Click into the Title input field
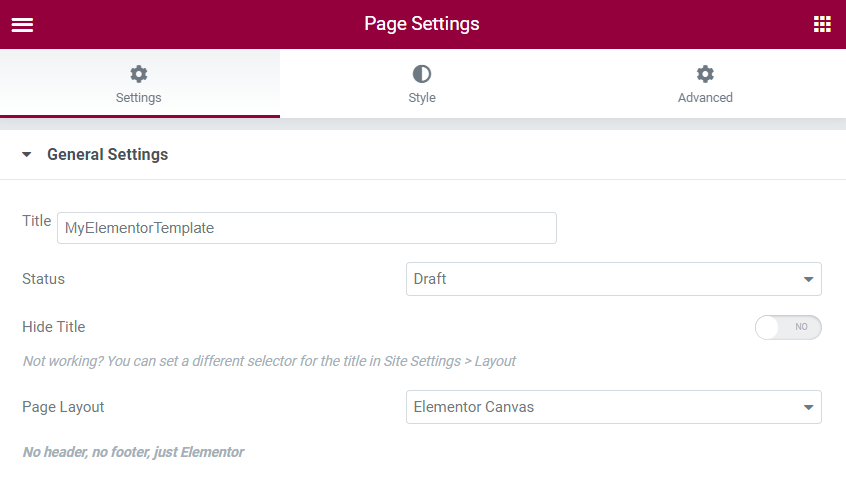Screen dimensions: 846x479 (306, 228)
